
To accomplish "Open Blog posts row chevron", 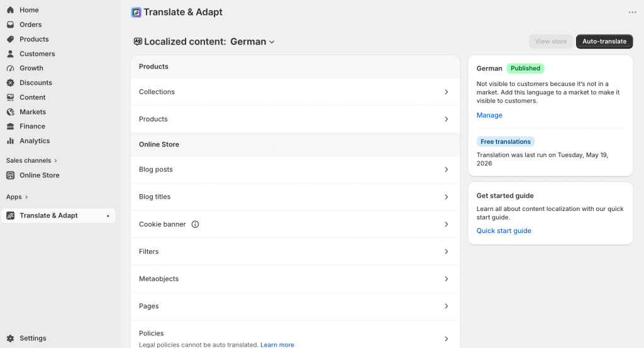I will 447,170.
